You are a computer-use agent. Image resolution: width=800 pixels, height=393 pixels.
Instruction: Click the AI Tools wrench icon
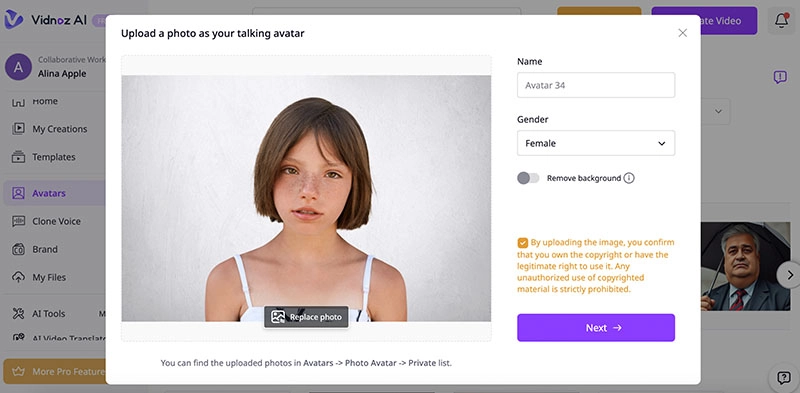coord(18,313)
